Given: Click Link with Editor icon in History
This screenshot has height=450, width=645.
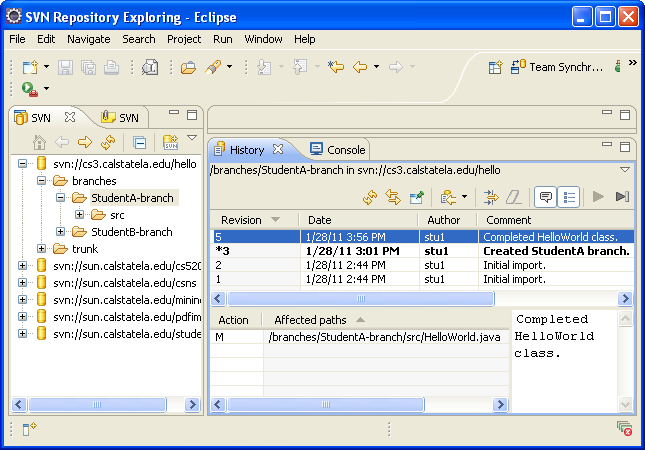Looking at the screenshot, I should click(393, 197).
